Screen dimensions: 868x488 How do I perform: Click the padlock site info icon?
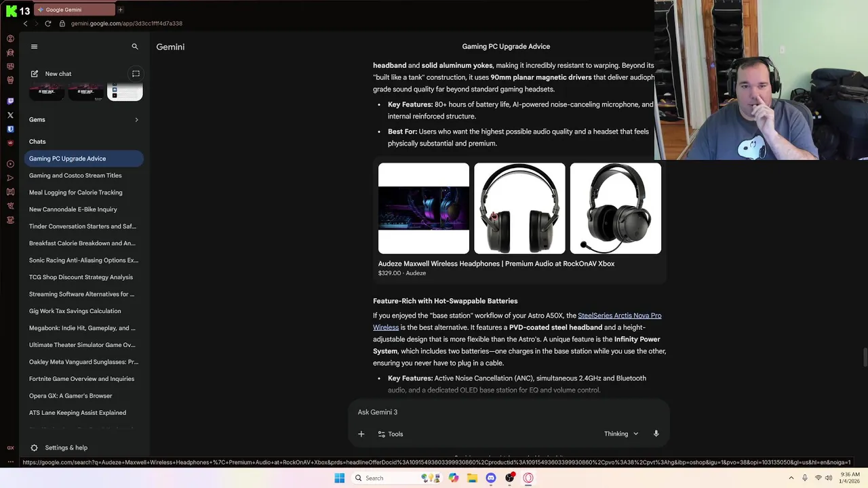click(x=62, y=24)
